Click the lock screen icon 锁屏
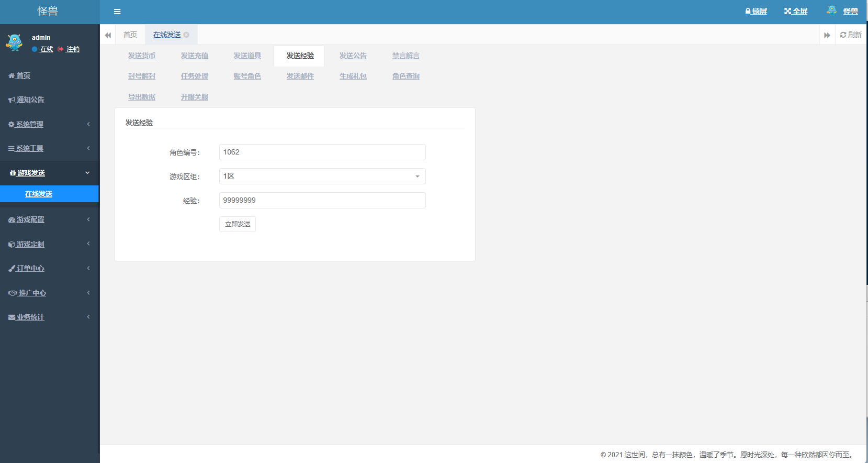Screen dimensions: 868x463 click(756, 12)
